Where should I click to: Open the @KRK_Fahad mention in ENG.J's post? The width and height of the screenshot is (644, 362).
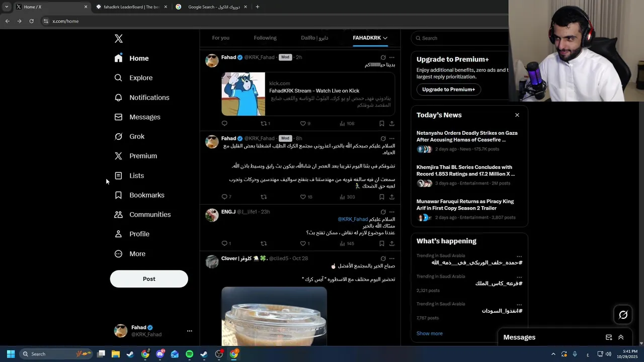click(353, 219)
